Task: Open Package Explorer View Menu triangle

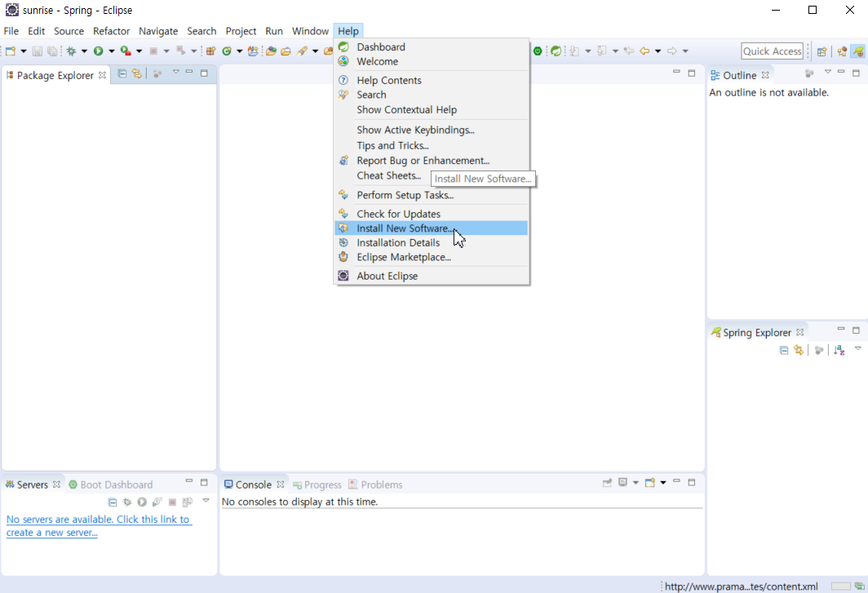Action: (x=176, y=72)
